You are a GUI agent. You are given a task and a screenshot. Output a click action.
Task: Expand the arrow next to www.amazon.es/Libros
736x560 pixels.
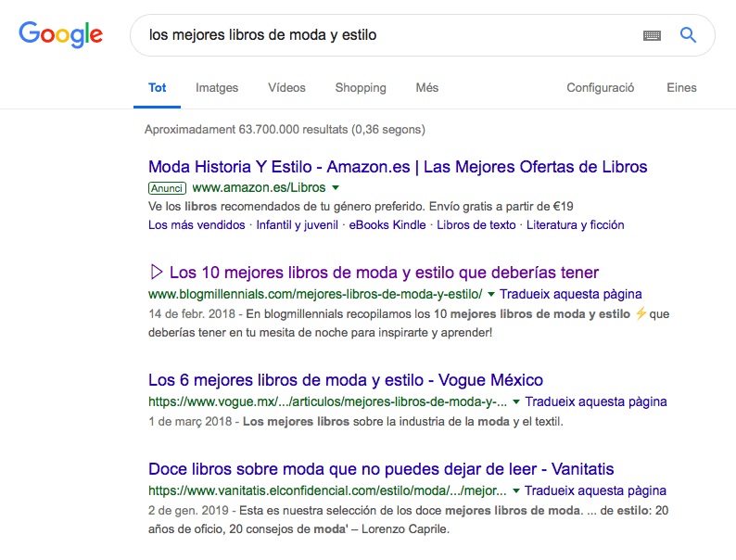(x=336, y=188)
